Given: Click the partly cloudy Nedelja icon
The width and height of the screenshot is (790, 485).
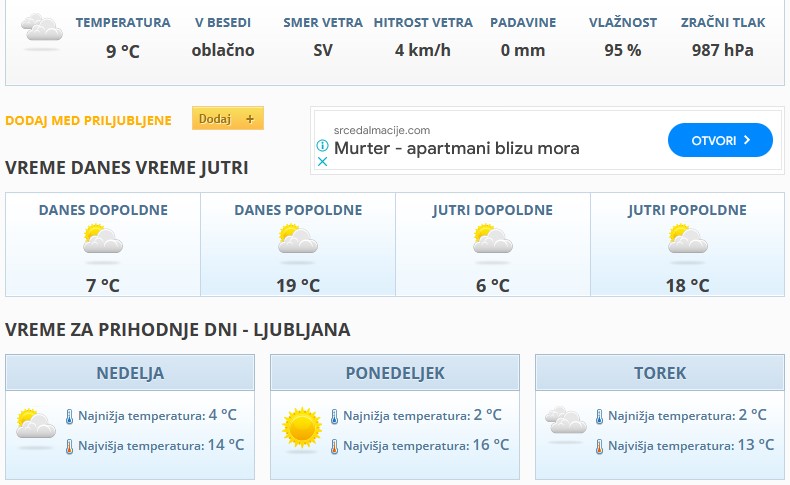Looking at the screenshot, I should 36,426.
